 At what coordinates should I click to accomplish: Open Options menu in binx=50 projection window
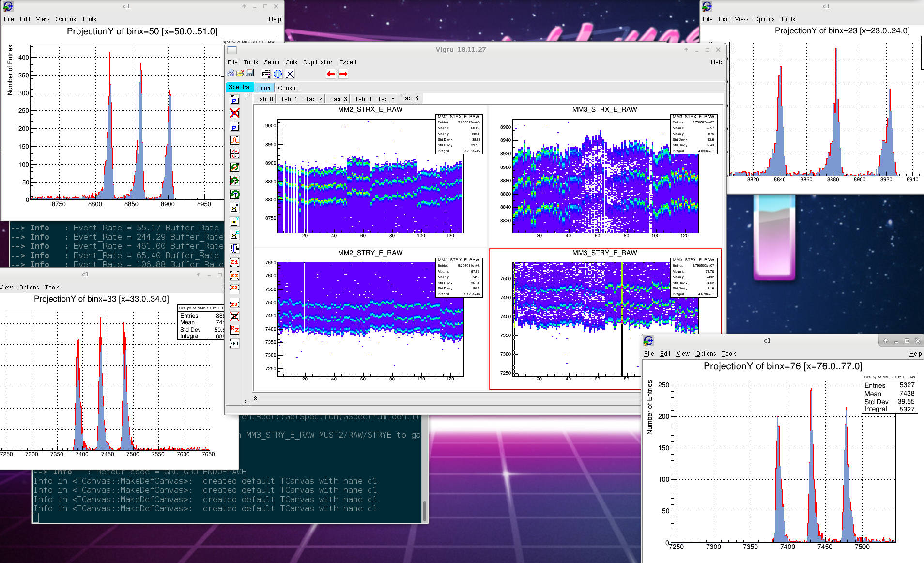(x=65, y=19)
